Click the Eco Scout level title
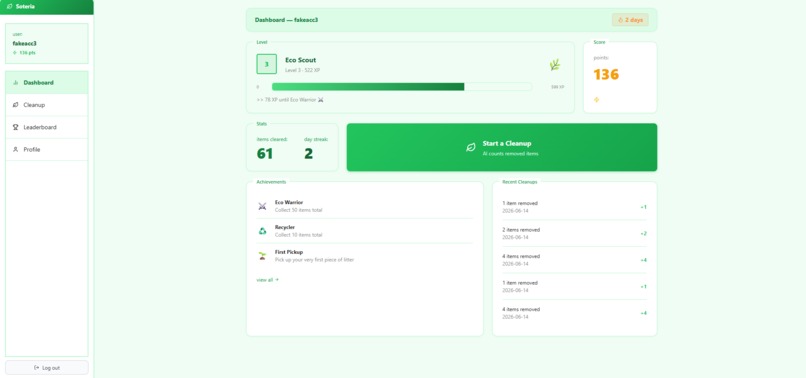 [301, 60]
